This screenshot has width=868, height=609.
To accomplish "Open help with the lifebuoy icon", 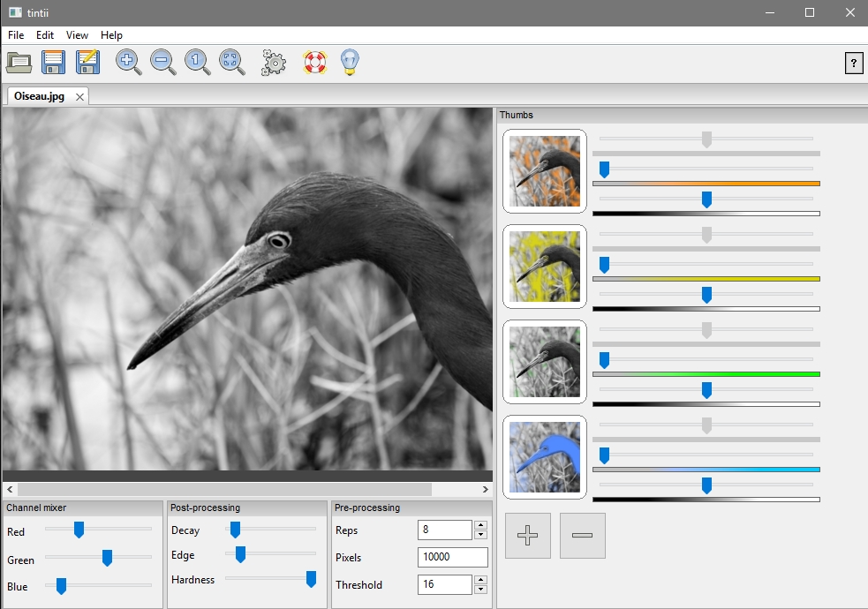I will click(x=314, y=63).
